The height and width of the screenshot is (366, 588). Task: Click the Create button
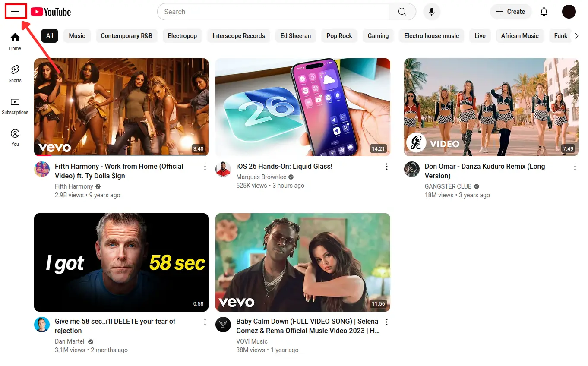pos(511,12)
